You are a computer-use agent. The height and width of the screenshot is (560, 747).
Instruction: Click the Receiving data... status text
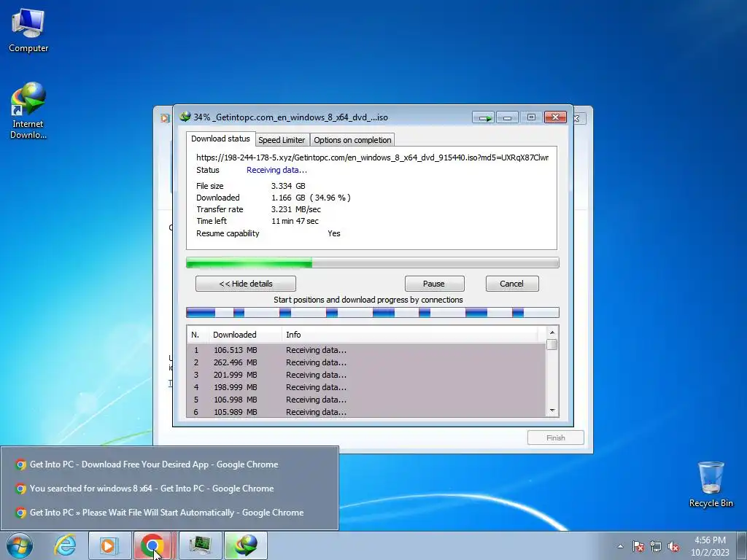coord(276,170)
